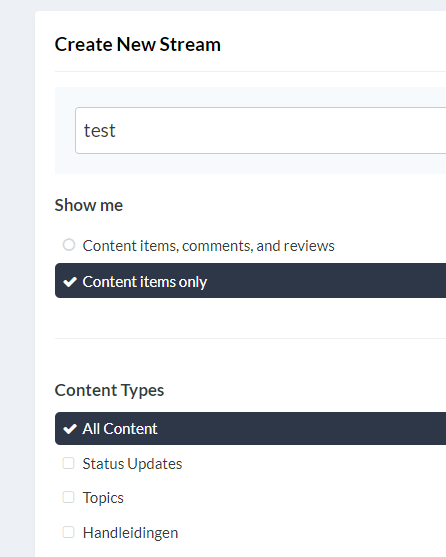Click the "Handleidingen" label text
Image resolution: width=446 pixels, height=557 pixels.
pos(130,533)
